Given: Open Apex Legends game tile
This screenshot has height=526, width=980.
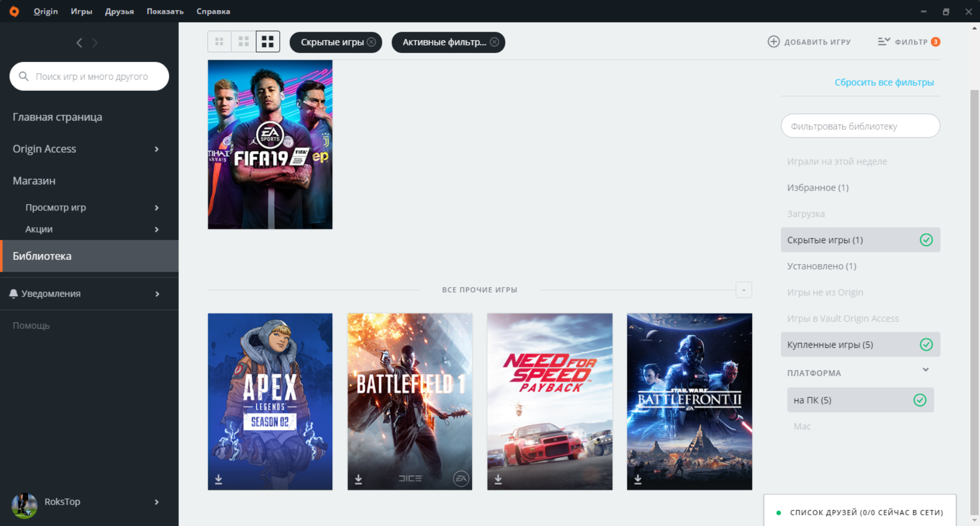Looking at the screenshot, I should pos(270,401).
